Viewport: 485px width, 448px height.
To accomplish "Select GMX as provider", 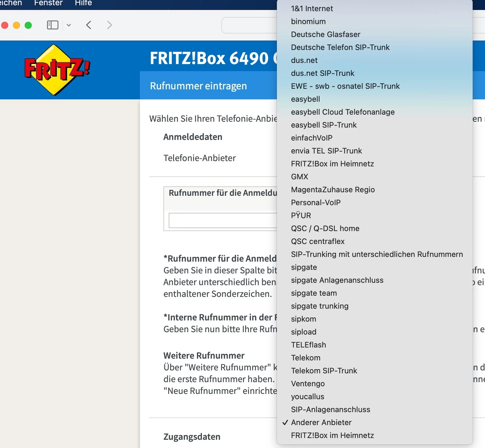I will [x=375, y=177].
